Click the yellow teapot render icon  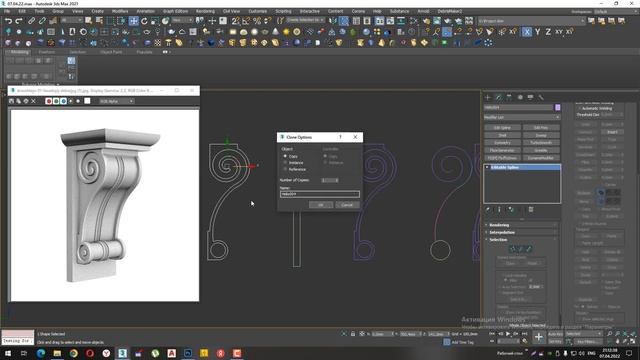(x=426, y=20)
